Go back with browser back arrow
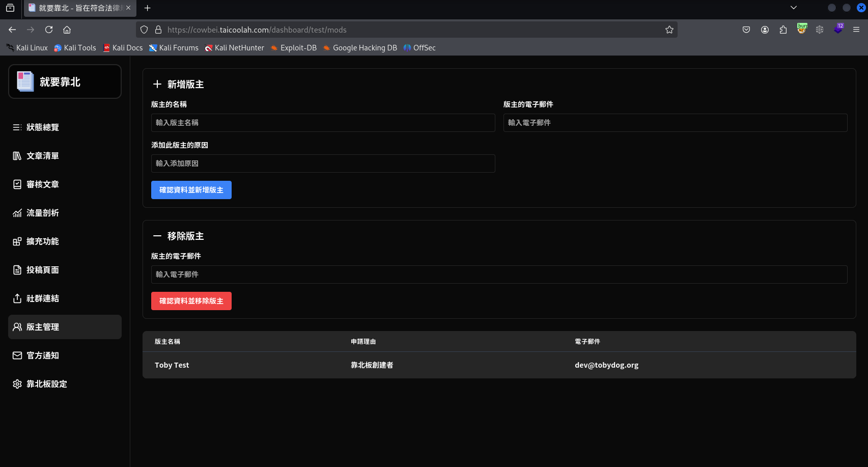The width and height of the screenshot is (868, 467). (x=12, y=30)
